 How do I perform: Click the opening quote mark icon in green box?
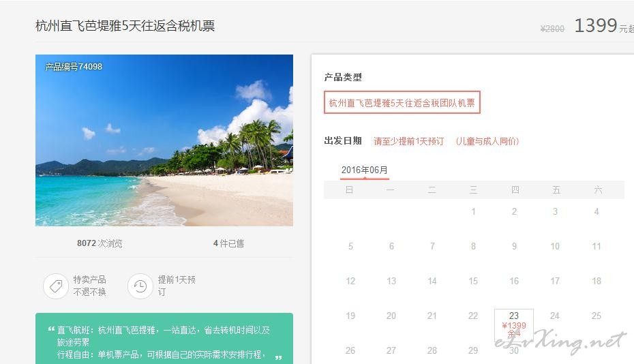(x=51, y=329)
